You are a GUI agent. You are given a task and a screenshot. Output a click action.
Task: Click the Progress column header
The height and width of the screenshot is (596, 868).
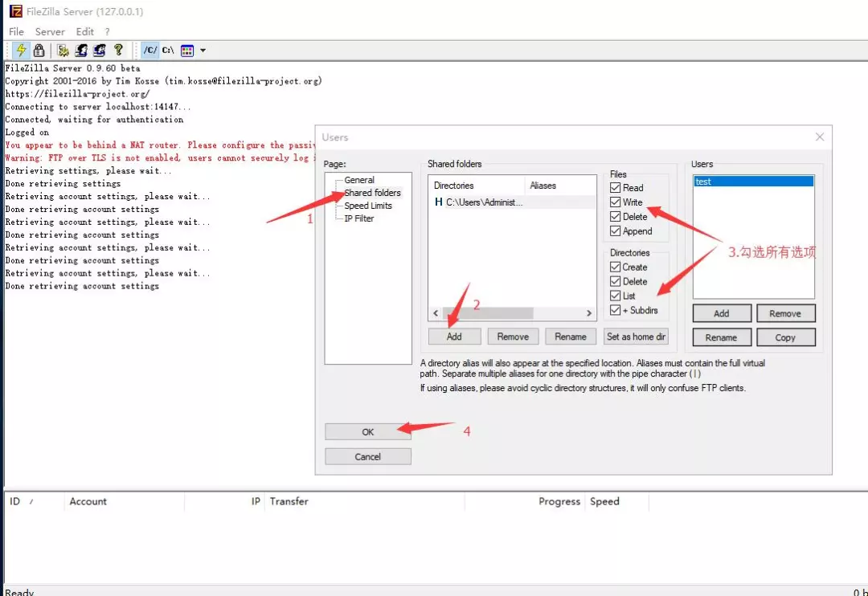click(x=526, y=501)
